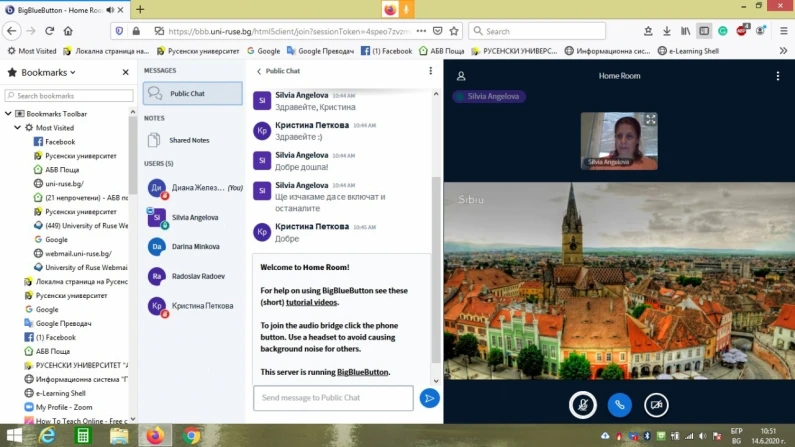The width and height of the screenshot is (795, 447).
Task: Open uni-ruse.bg/ bookmark
Action: click(64, 183)
